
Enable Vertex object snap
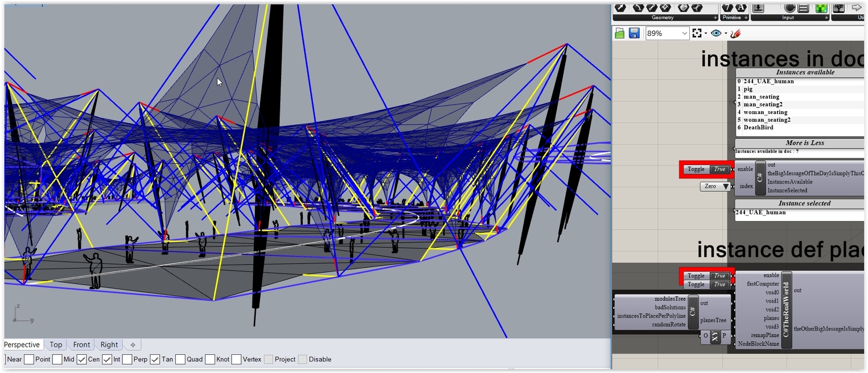pos(236,359)
